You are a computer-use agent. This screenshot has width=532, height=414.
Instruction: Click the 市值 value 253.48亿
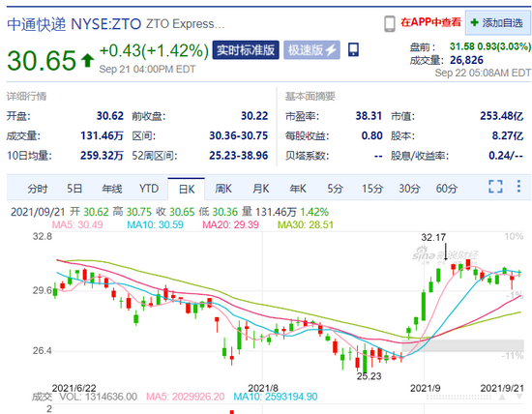tap(501, 116)
